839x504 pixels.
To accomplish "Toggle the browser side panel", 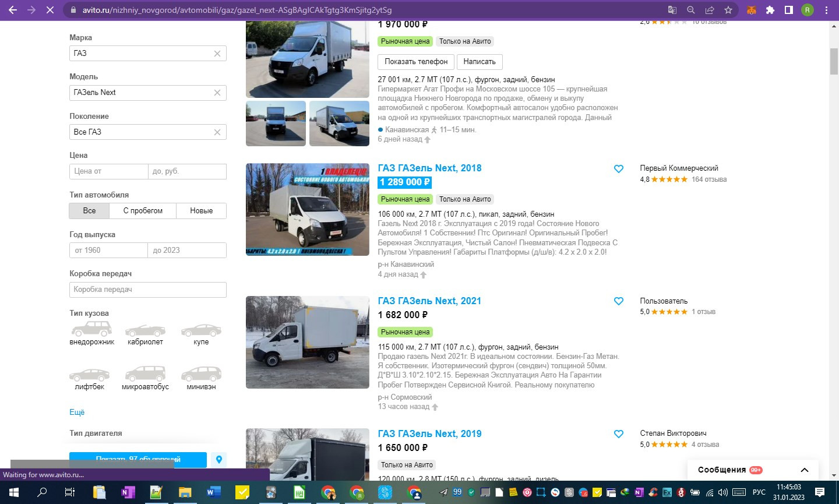I will pyautogui.click(x=788, y=10).
